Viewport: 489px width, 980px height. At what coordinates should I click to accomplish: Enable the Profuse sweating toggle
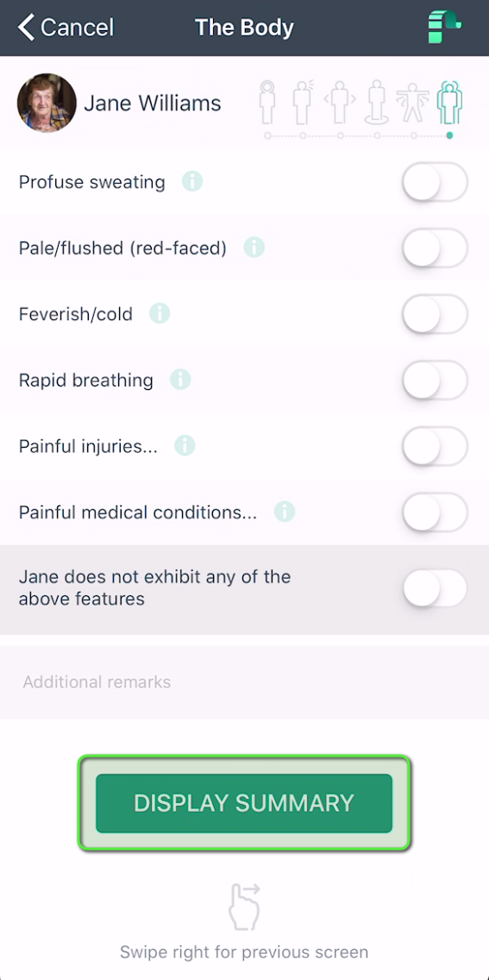click(x=435, y=182)
